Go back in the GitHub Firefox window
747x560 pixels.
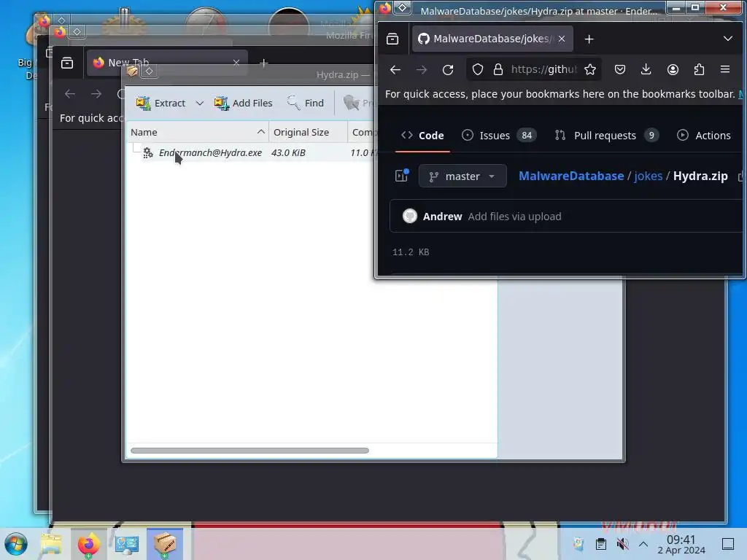tap(395, 70)
